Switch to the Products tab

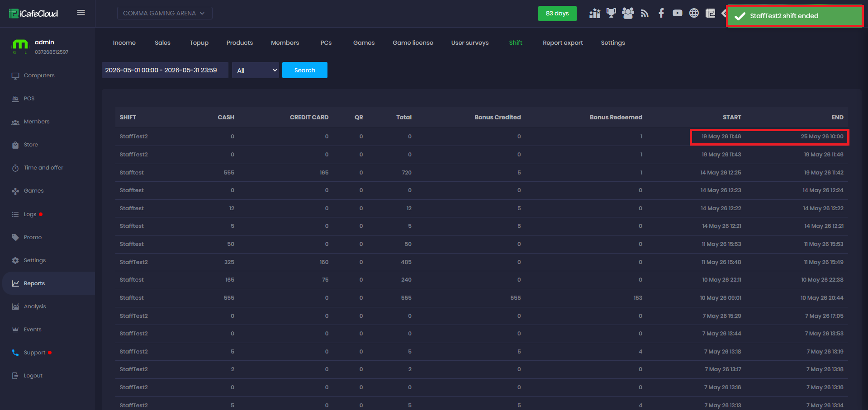(x=240, y=42)
